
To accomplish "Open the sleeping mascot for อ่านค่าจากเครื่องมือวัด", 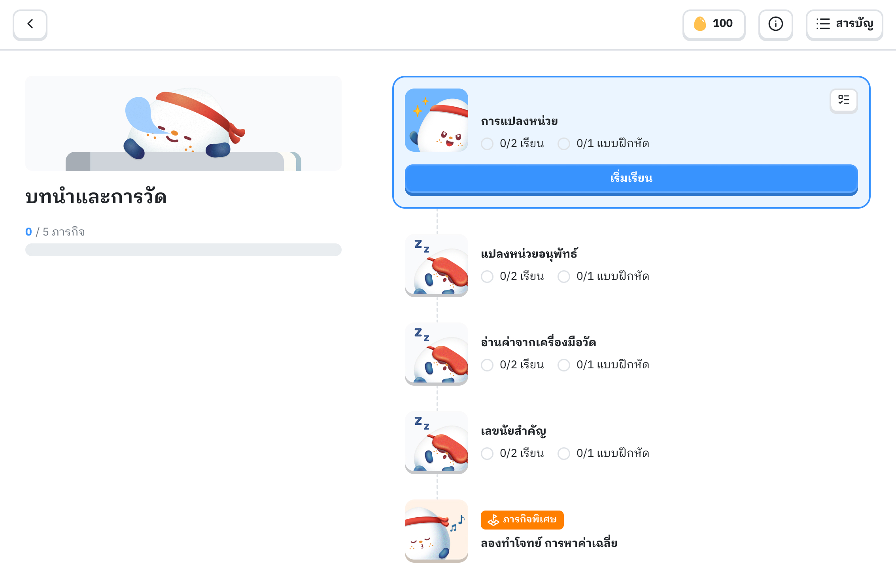I will (437, 354).
